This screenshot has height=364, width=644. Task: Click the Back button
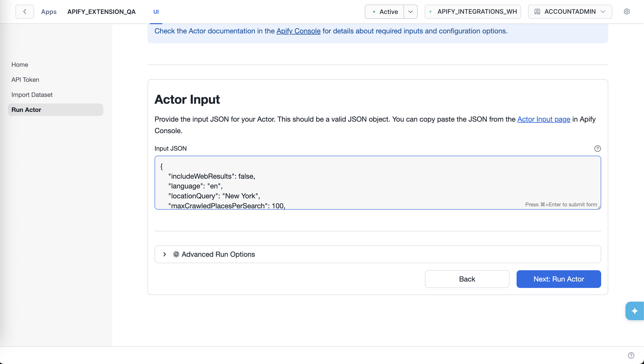[467, 279]
